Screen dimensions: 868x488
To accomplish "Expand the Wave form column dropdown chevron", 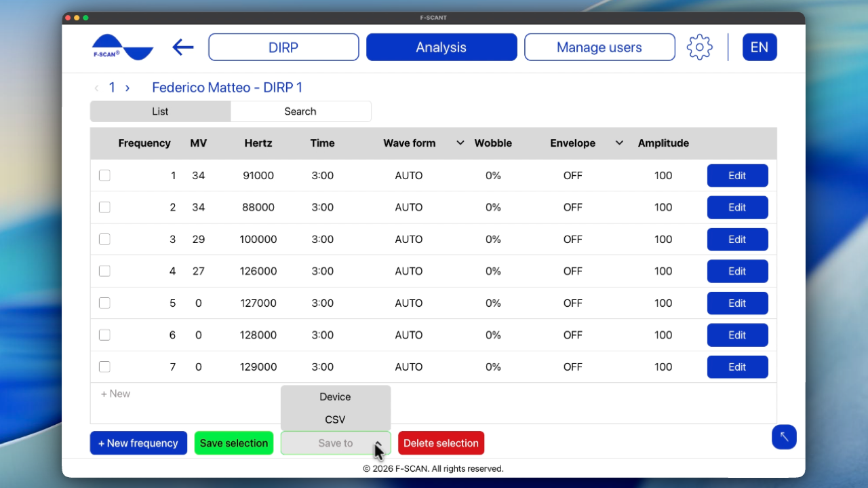I will pyautogui.click(x=460, y=143).
